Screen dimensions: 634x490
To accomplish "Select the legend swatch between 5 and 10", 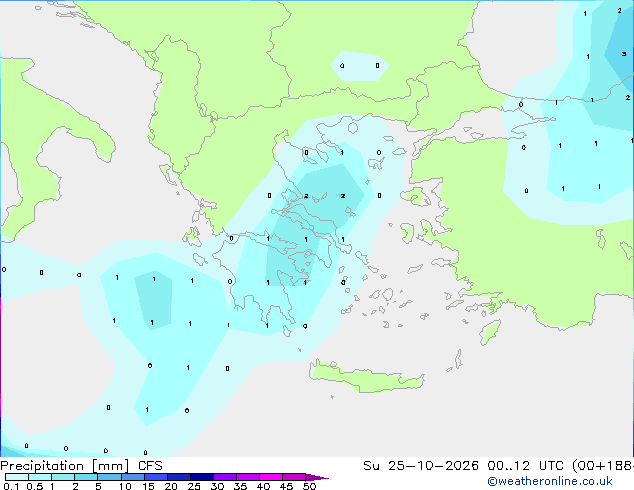I will (x=109, y=477).
